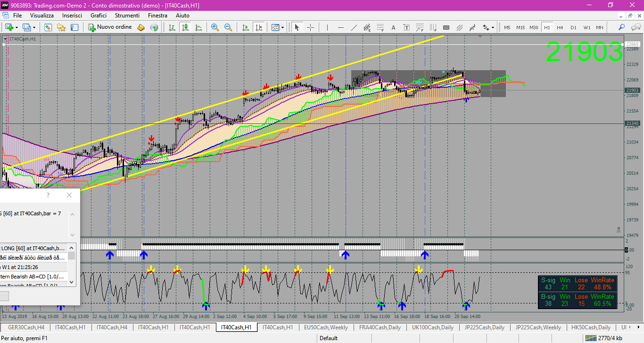
Task: Click the alert dialog help question mark
Action: (x=48, y=195)
